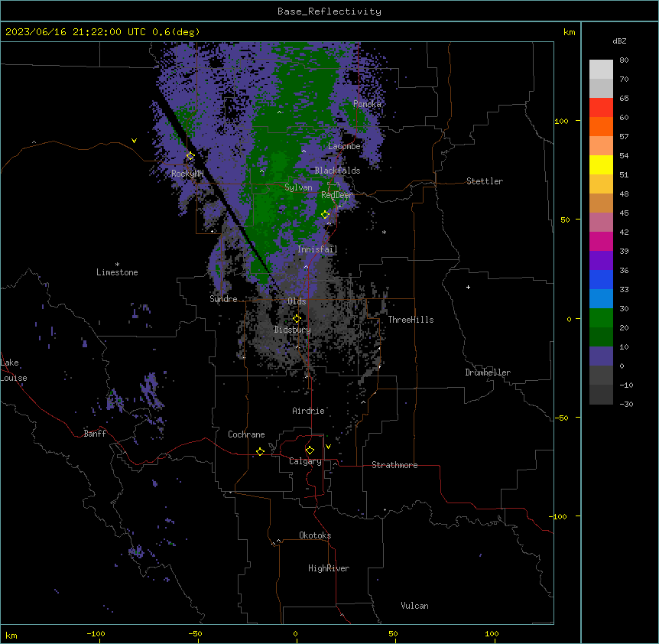Pick the dark green 10-20 dBZ swatch
The width and height of the screenshot is (659, 644).
pyautogui.click(x=601, y=337)
